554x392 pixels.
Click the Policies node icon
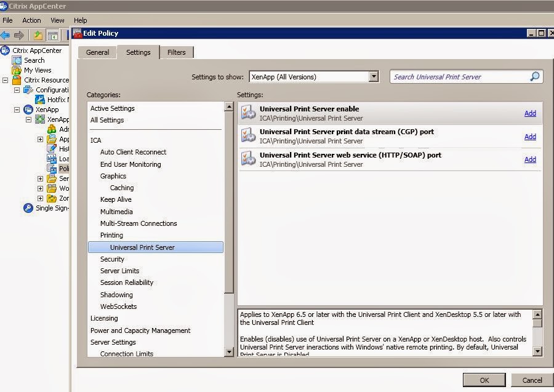pyautogui.click(x=52, y=169)
